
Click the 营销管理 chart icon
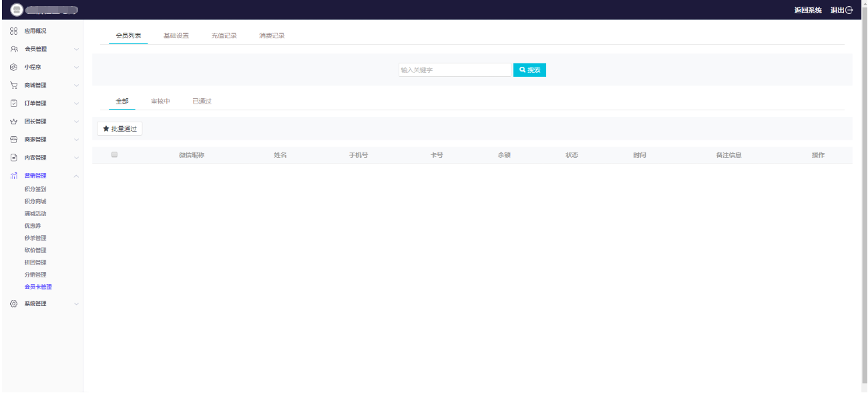tap(13, 176)
